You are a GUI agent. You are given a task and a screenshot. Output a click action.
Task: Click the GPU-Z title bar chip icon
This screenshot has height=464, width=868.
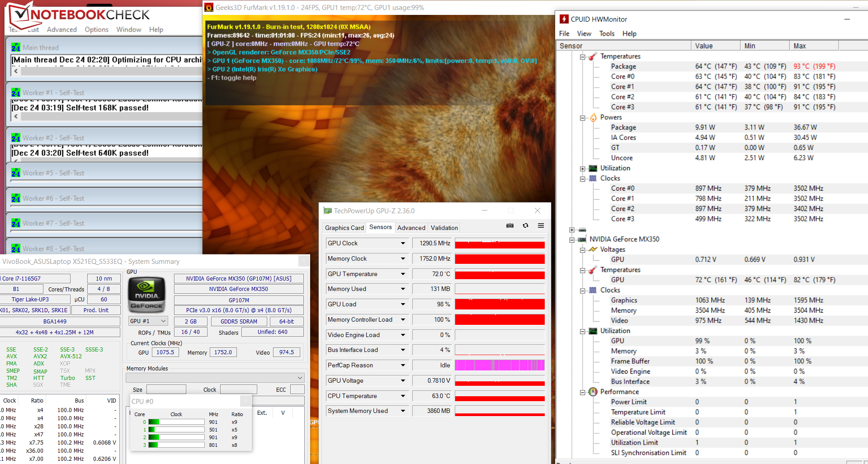(x=327, y=211)
